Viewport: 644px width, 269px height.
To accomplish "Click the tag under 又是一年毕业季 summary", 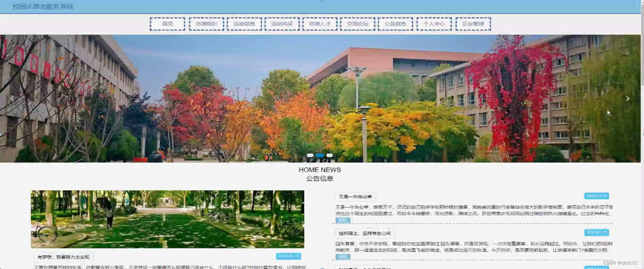I will coord(343,220).
